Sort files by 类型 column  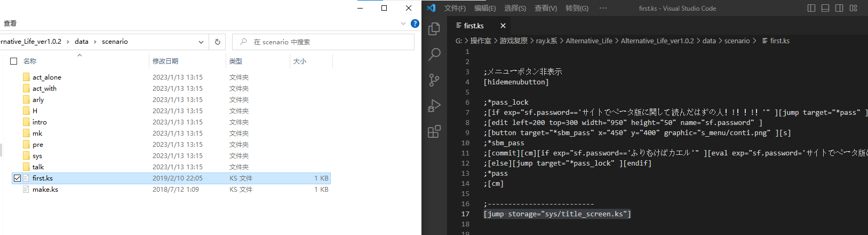point(236,61)
